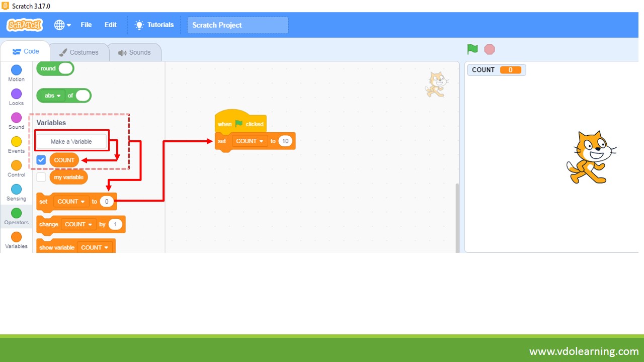
Task: Click the COUNT variable reporter block
Action: click(x=64, y=160)
